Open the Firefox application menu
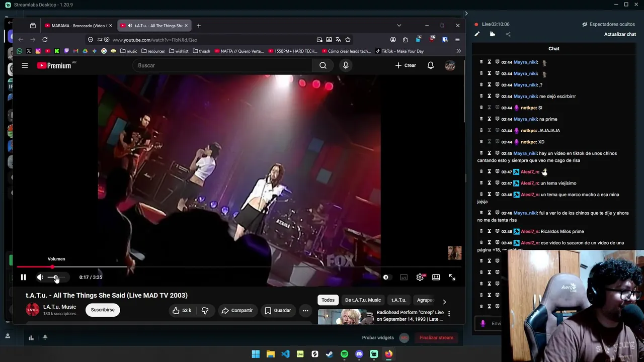Screen dimensions: 644x362 coord(457,40)
